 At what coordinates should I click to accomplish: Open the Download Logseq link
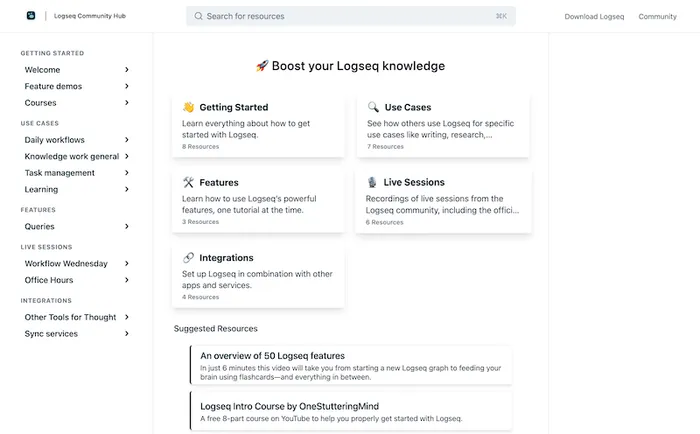[594, 17]
